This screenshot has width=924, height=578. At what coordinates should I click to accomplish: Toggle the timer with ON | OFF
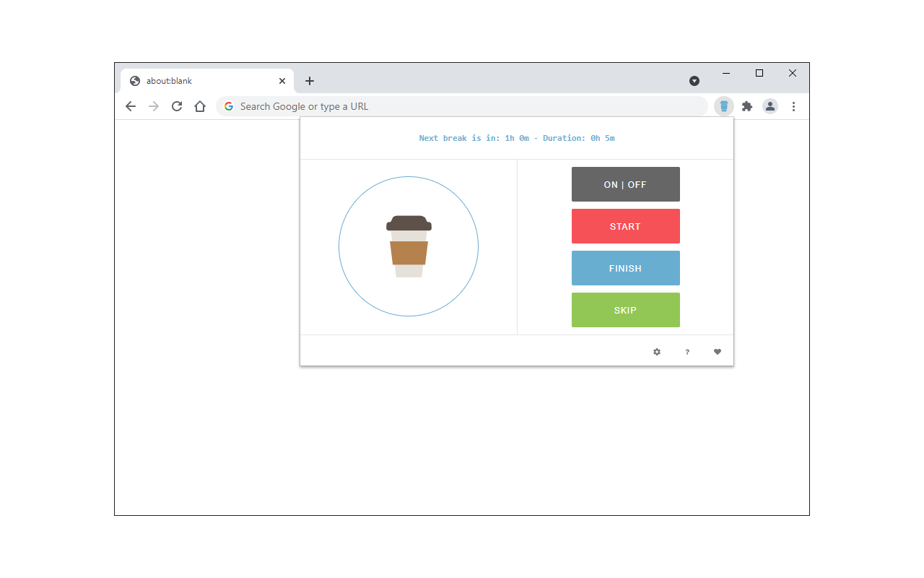click(625, 184)
